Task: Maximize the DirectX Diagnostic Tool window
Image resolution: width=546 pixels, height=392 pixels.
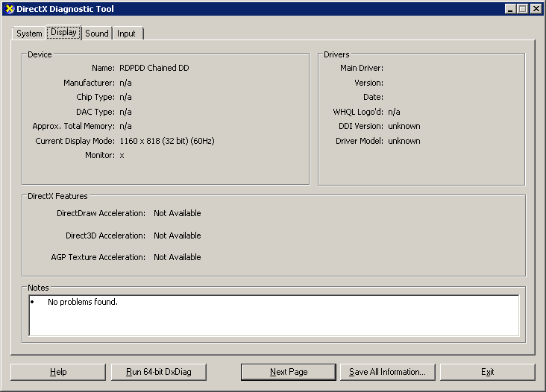Action: [523, 9]
